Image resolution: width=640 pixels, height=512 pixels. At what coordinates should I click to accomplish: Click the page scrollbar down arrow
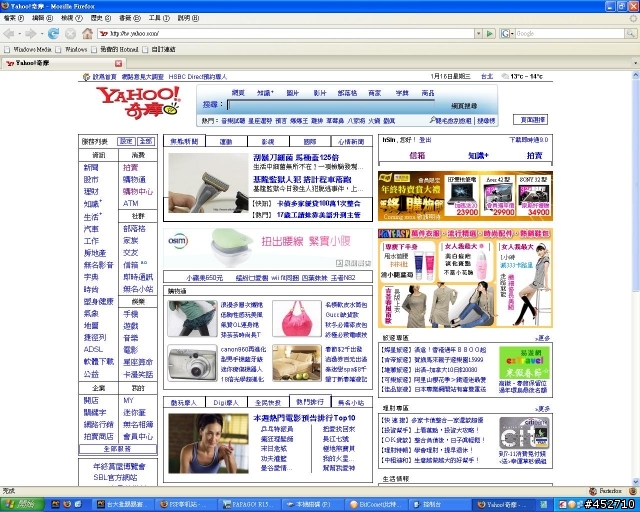[636, 482]
